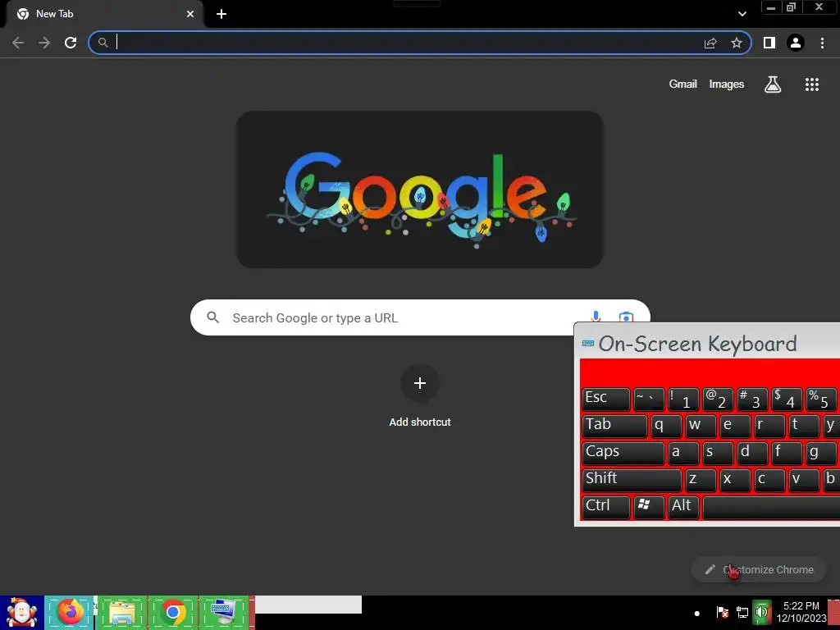
Task: Bookmark this tab with the star icon
Action: point(737,43)
